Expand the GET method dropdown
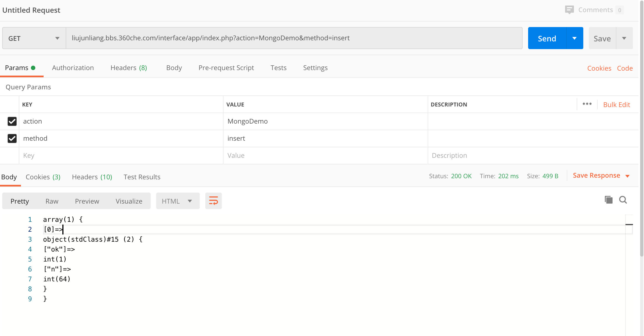This screenshot has width=644, height=336. coord(34,38)
